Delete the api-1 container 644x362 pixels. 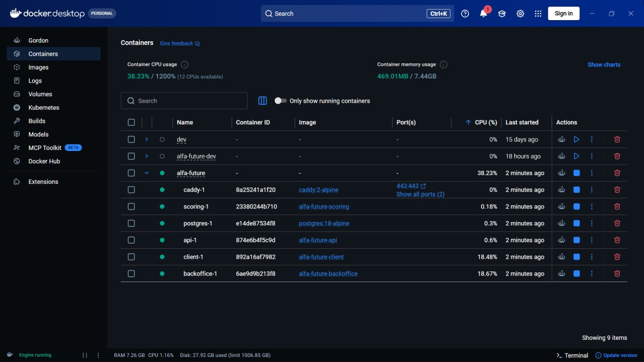[x=617, y=240]
